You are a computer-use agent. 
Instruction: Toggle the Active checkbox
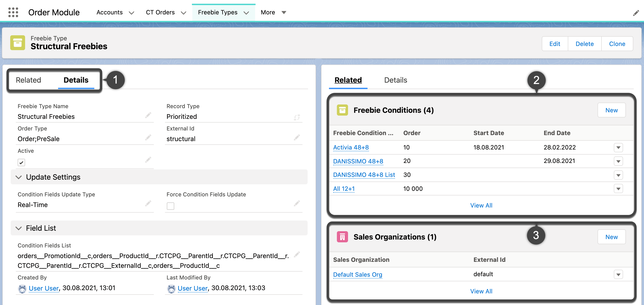click(21, 163)
